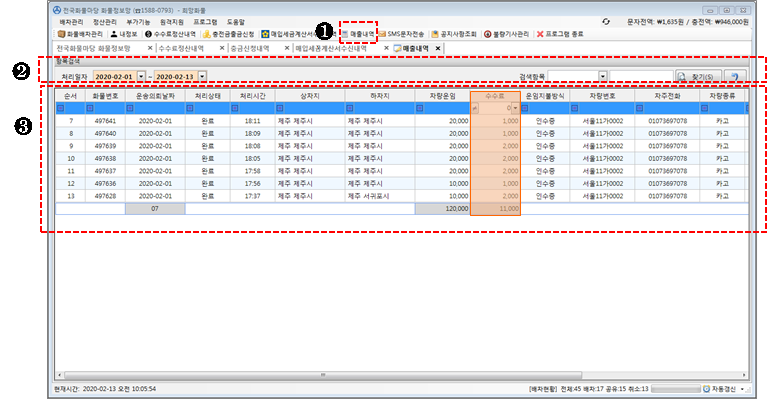Viewport: 767px width, 399px height.
Task: Open 내정보 in the toolbar
Action: pyautogui.click(x=124, y=34)
